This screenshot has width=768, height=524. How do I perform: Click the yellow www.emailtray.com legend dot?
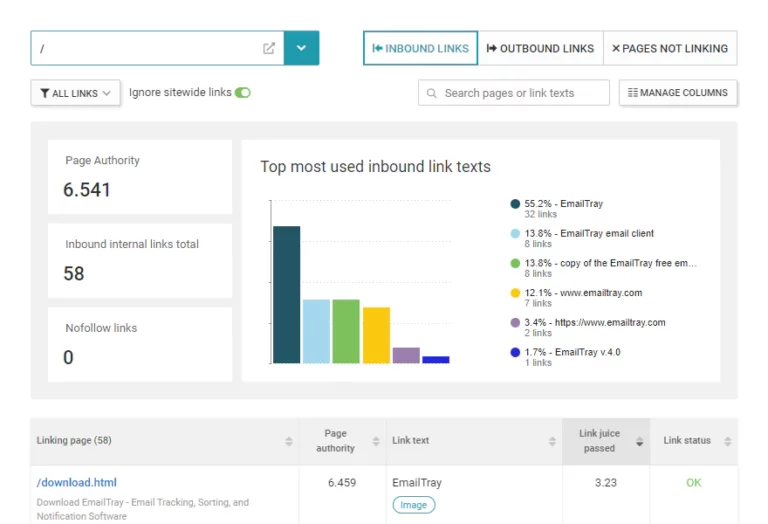click(x=515, y=293)
